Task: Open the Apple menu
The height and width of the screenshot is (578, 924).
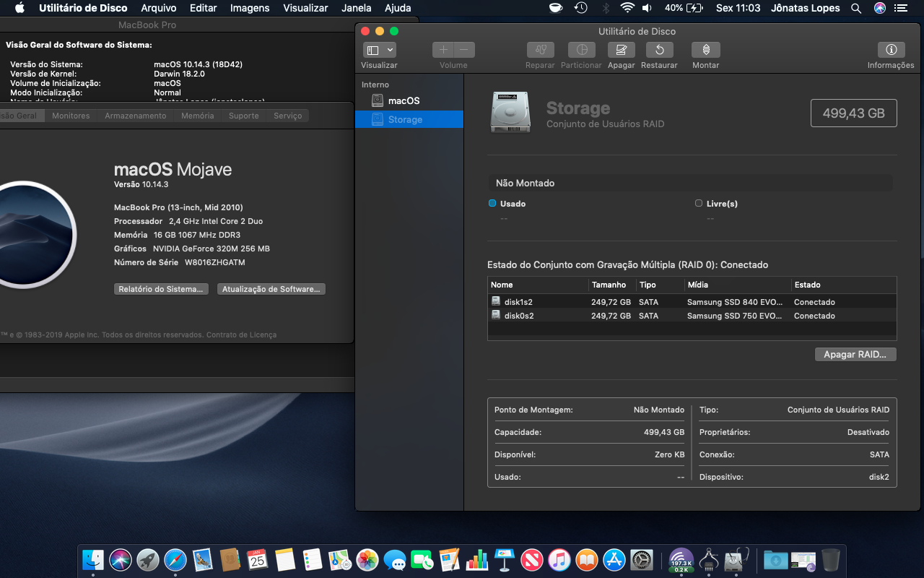Action: pos(19,8)
